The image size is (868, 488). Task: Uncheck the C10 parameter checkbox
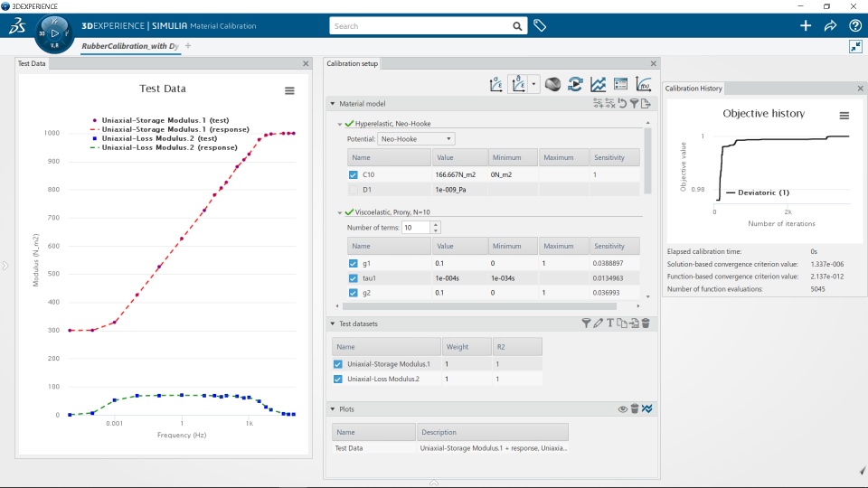[x=354, y=174]
